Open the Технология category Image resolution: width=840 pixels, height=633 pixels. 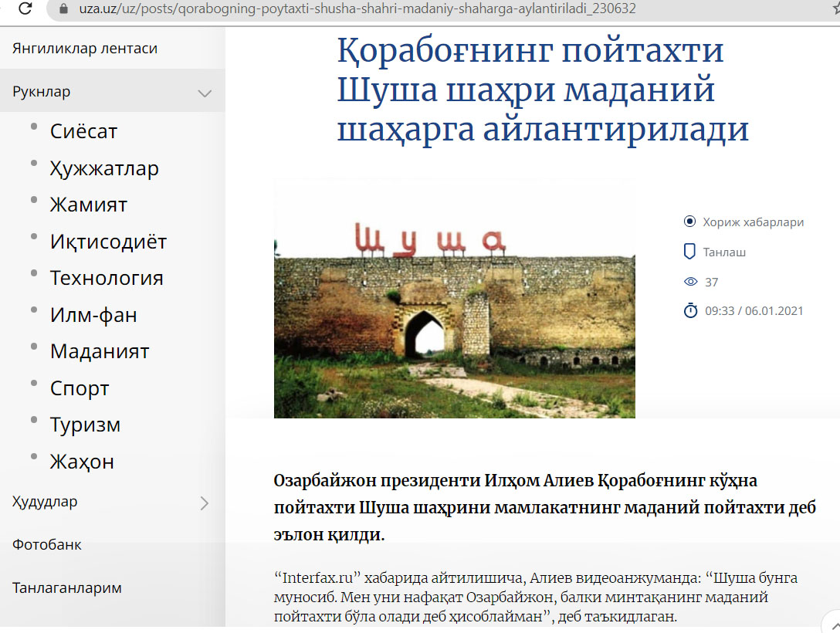107,278
